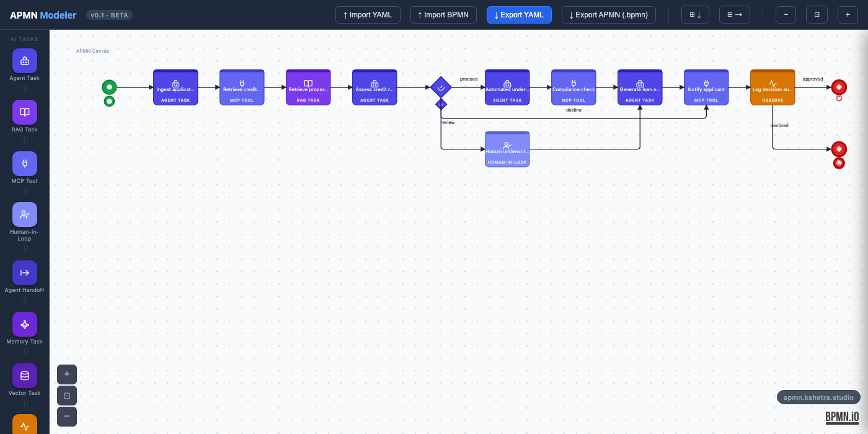Select the RAG Task palette icon
Image resolution: width=868 pixels, height=434 pixels.
coord(25,112)
